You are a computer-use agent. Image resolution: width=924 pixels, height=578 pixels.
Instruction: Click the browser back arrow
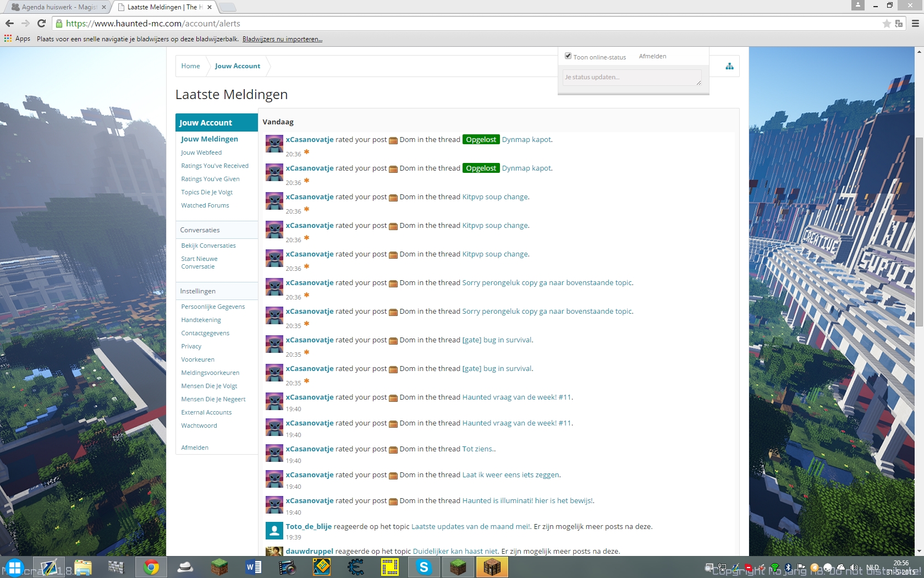click(9, 24)
